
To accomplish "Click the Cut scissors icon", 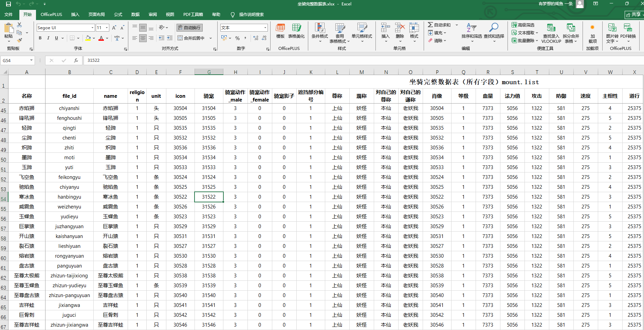I will click(19, 25).
